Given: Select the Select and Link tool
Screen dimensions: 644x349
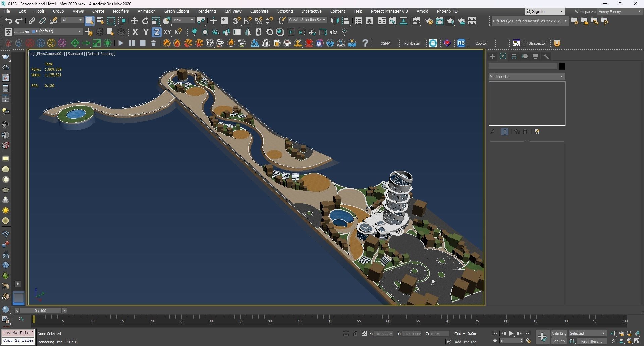Looking at the screenshot, I should (x=32, y=21).
